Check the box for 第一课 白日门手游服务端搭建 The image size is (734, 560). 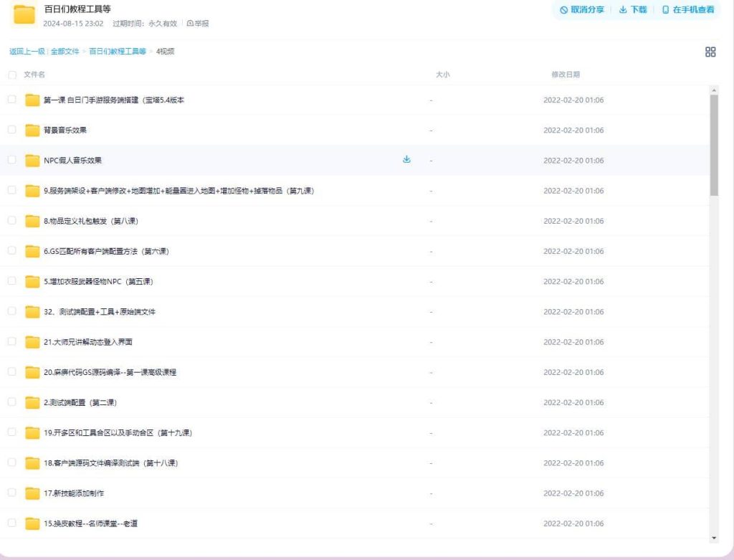pos(12,99)
